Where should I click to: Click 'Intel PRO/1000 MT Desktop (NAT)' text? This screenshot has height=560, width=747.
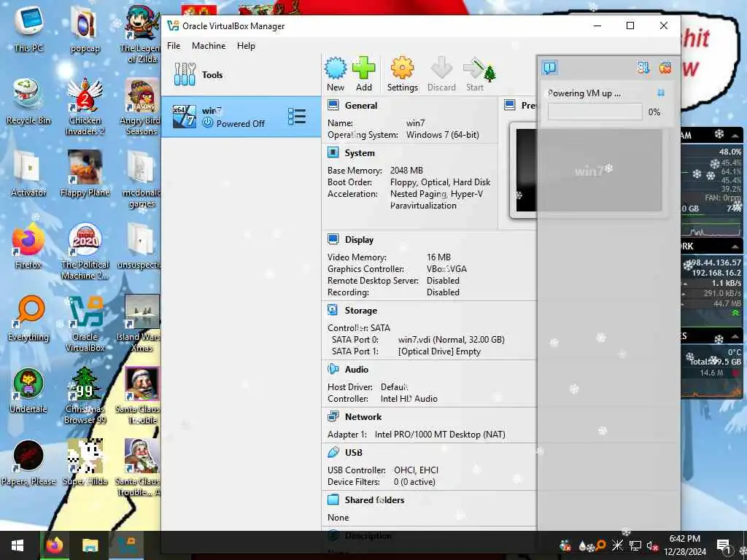[440, 435]
